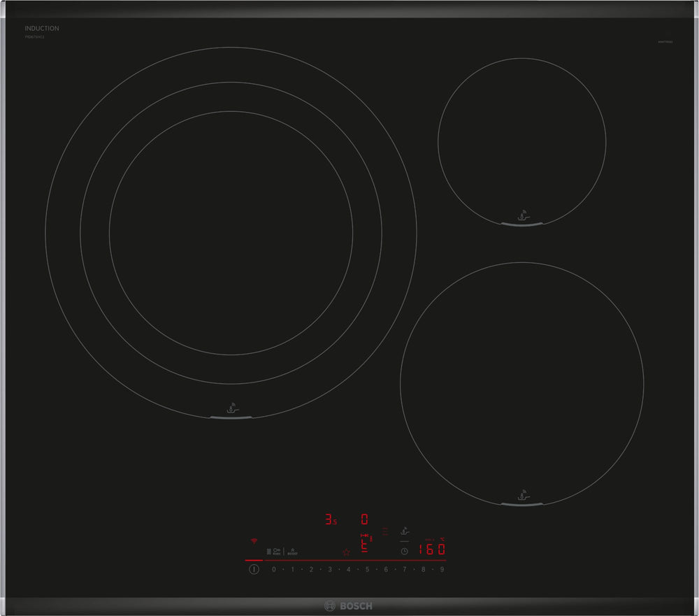Tap the frying sensor pan icon in control panel
This screenshot has height=616, width=699.
point(404,531)
